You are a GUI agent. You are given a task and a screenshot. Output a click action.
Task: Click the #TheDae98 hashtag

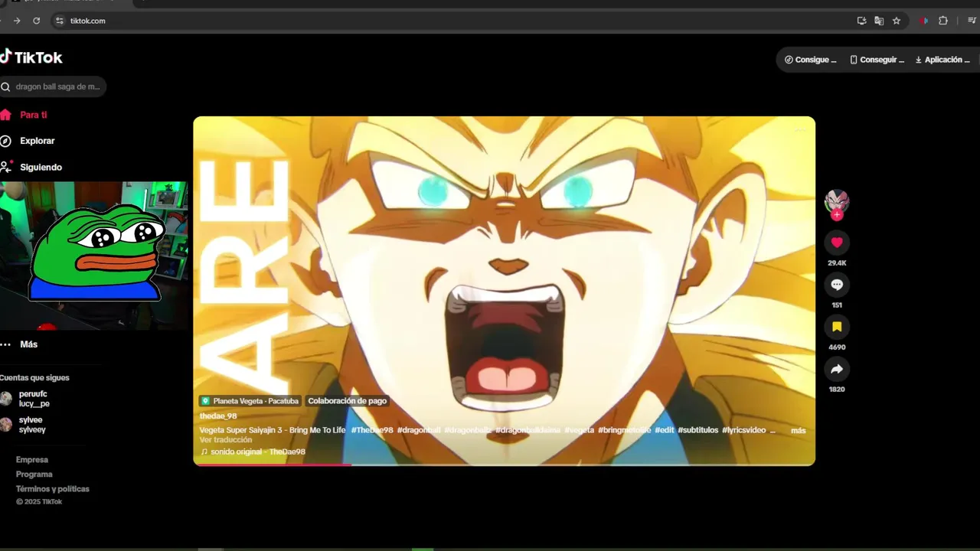tap(372, 430)
